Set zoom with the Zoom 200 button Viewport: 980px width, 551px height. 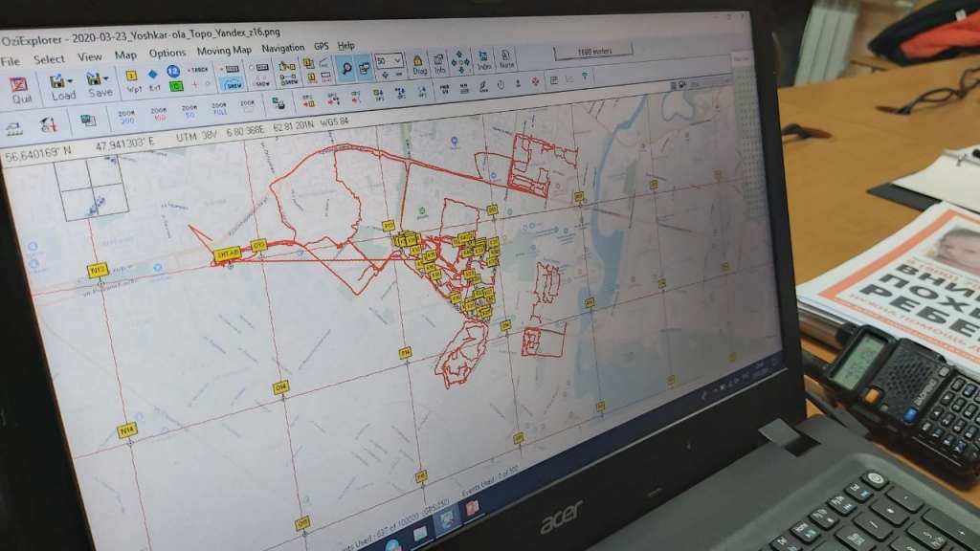(127, 117)
